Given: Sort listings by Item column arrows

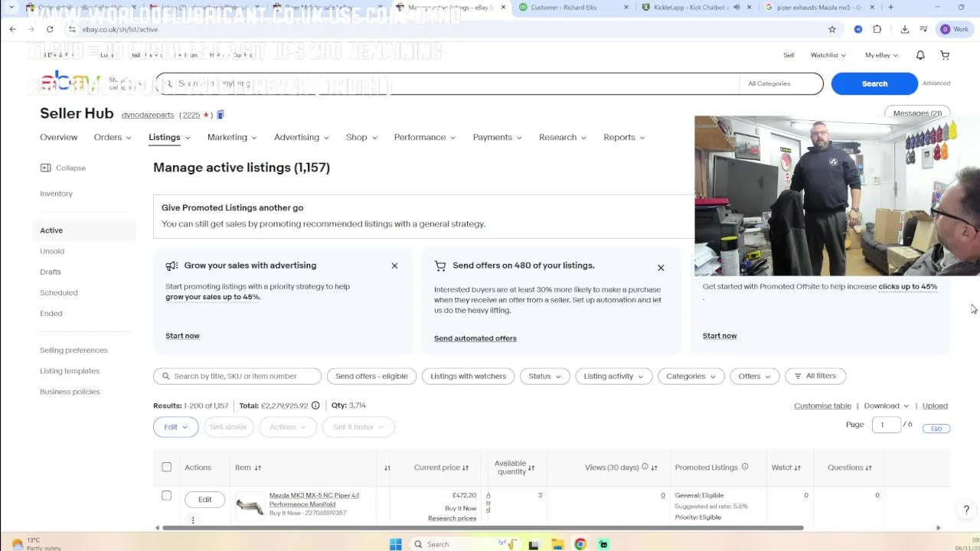Looking at the screenshot, I should 258,468.
